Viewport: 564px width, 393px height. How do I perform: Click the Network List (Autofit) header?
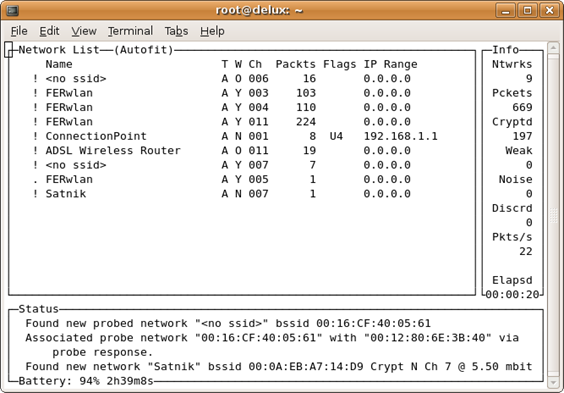click(x=96, y=50)
